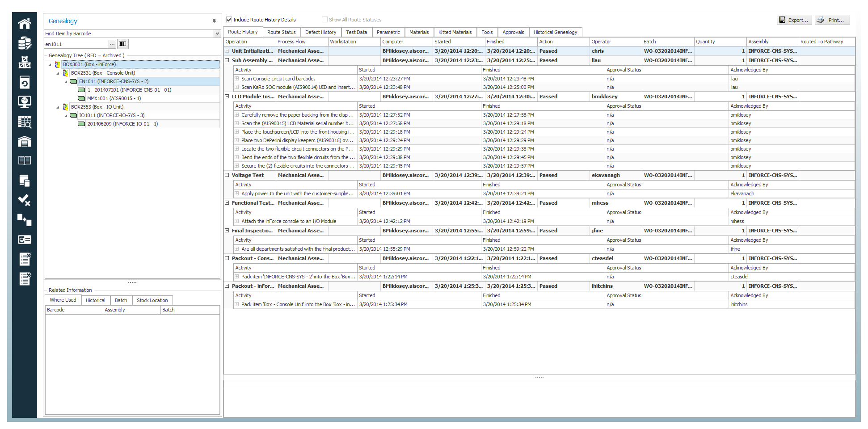Click the green icon beside 1 - 201407201
Viewport: 868px width, 429px height.
[82, 90]
